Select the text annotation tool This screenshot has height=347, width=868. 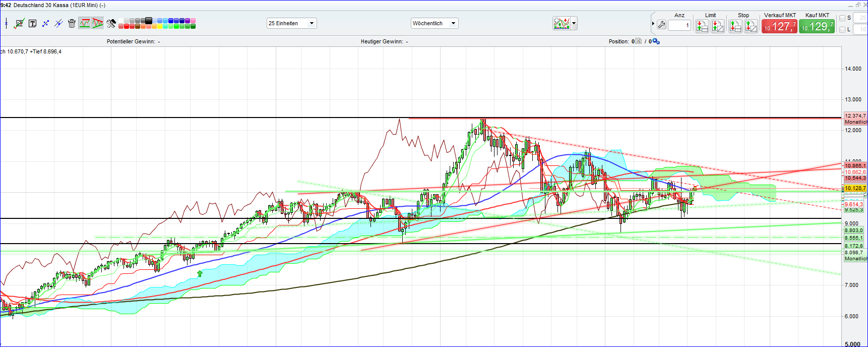(x=33, y=24)
